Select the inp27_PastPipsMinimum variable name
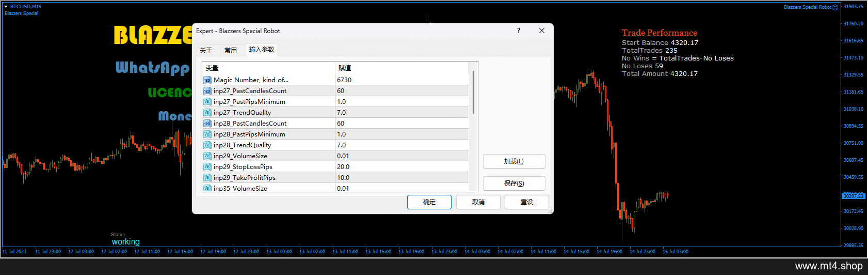Image resolution: width=868 pixels, height=275 pixels. point(249,102)
